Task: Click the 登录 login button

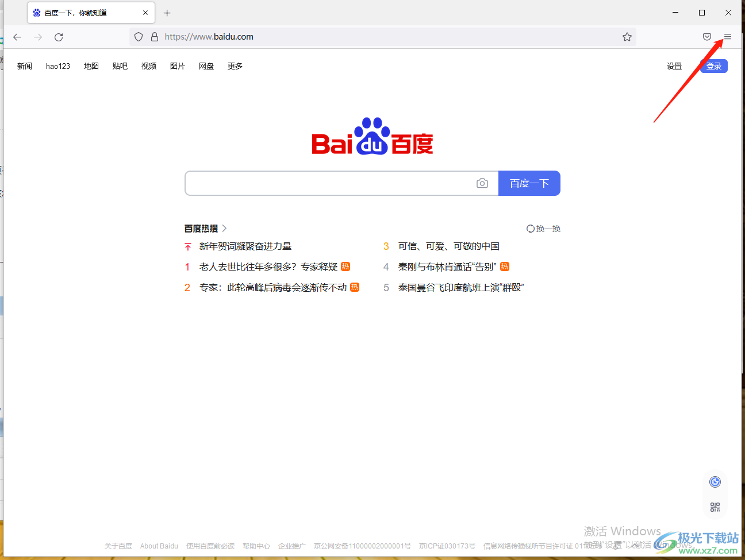Action: coord(714,66)
